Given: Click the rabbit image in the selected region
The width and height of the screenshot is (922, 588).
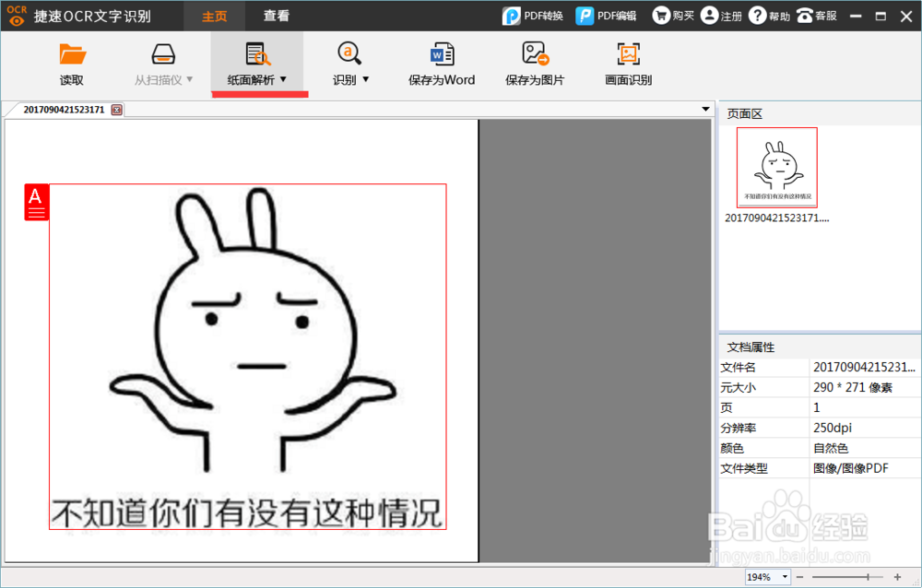Looking at the screenshot, I should (253, 329).
